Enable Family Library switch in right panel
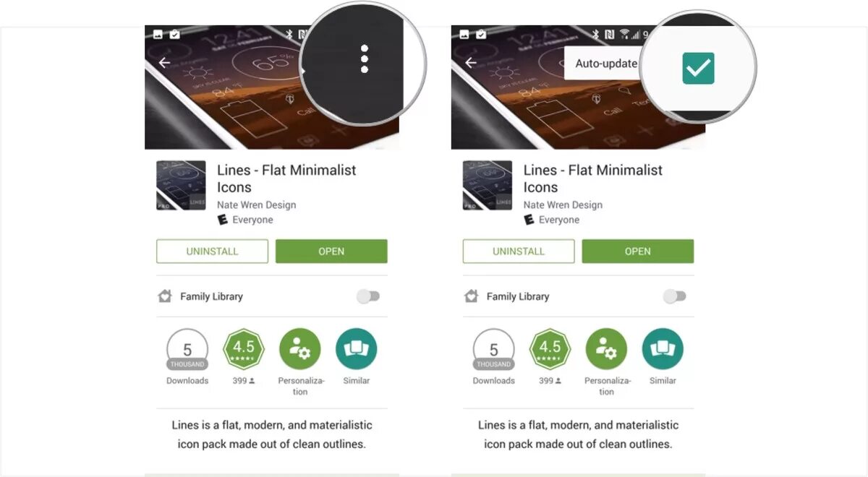 [675, 296]
